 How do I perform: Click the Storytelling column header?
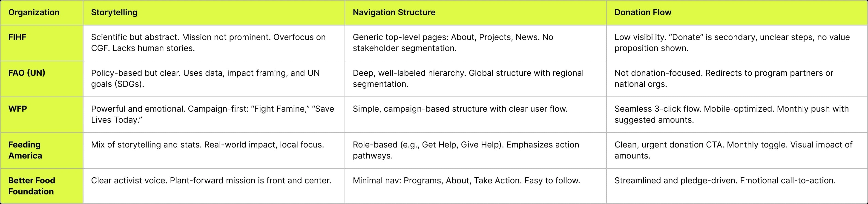pyautogui.click(x=114, y=12)
